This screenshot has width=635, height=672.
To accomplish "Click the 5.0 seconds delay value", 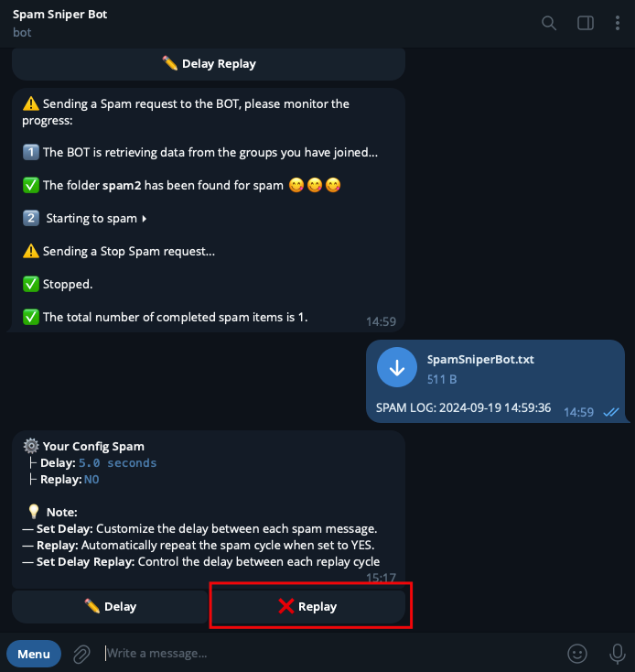I will (117, 463).
